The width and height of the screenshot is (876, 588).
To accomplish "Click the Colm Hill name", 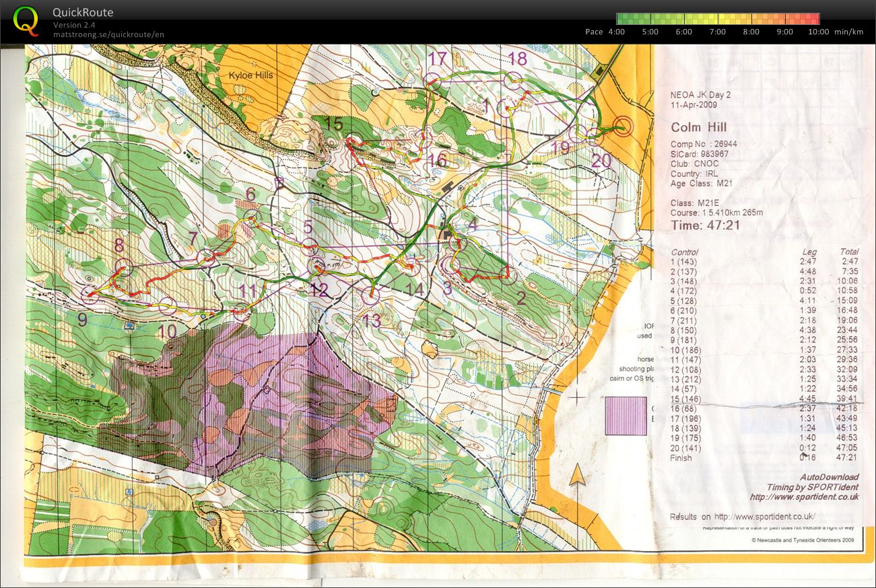I will 698,128.
